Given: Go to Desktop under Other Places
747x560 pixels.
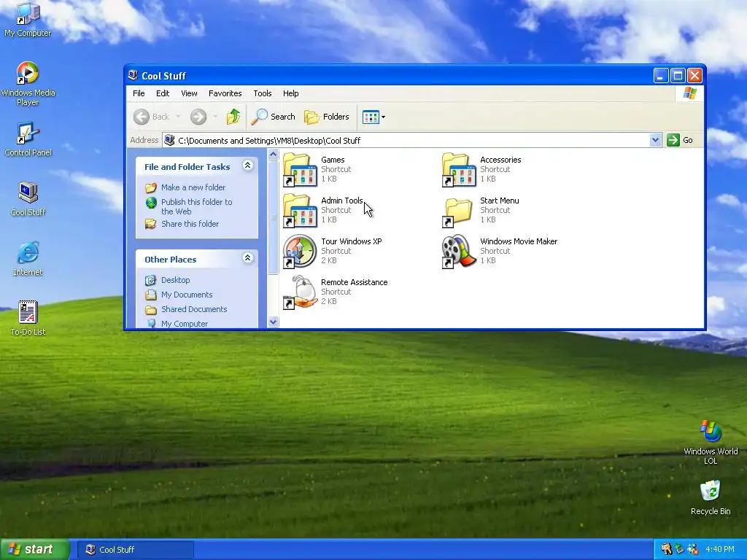Looking at the screenshot, I should click(175, 280).
